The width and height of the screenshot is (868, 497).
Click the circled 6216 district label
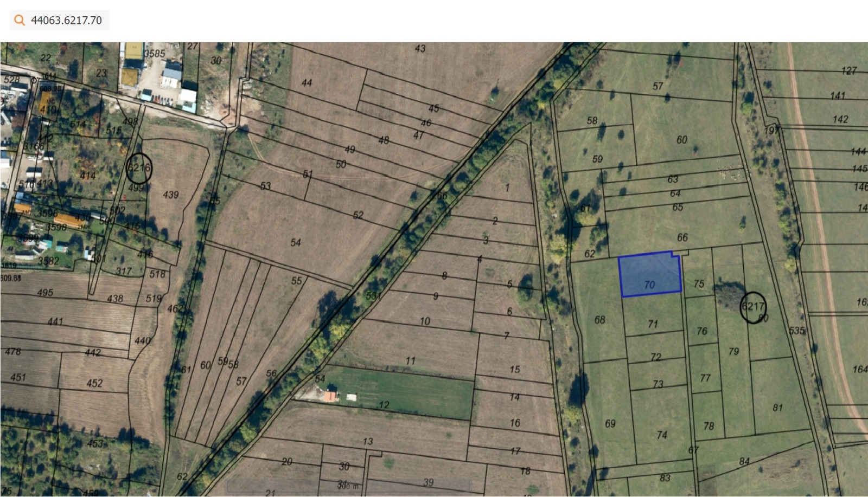[x=139, y=169]
